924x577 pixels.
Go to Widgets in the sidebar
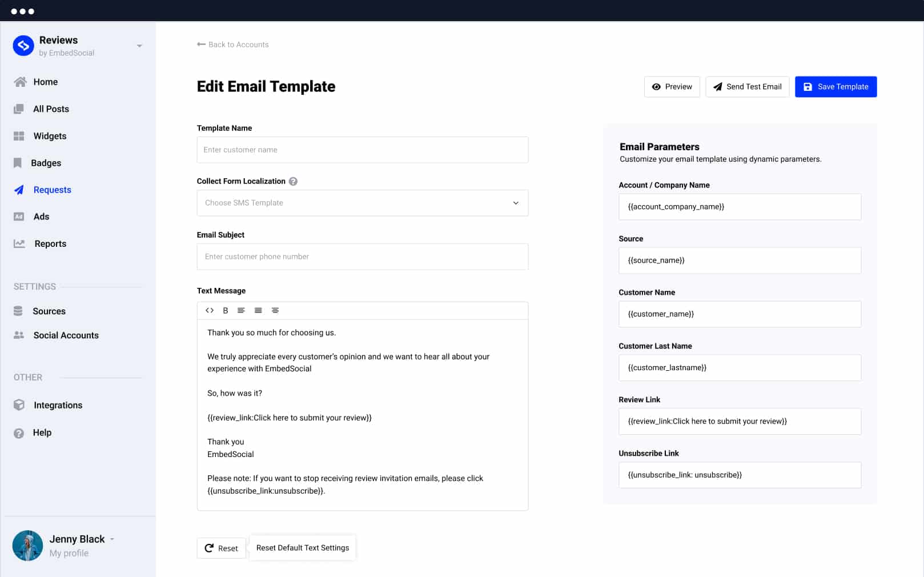point(50,136)
